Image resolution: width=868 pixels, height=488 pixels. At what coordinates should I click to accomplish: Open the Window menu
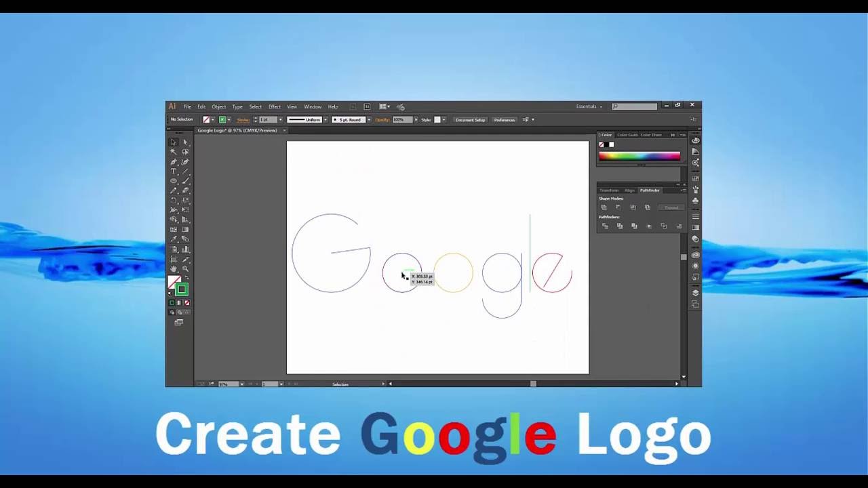pyautogui.click(x=313, y=106)
